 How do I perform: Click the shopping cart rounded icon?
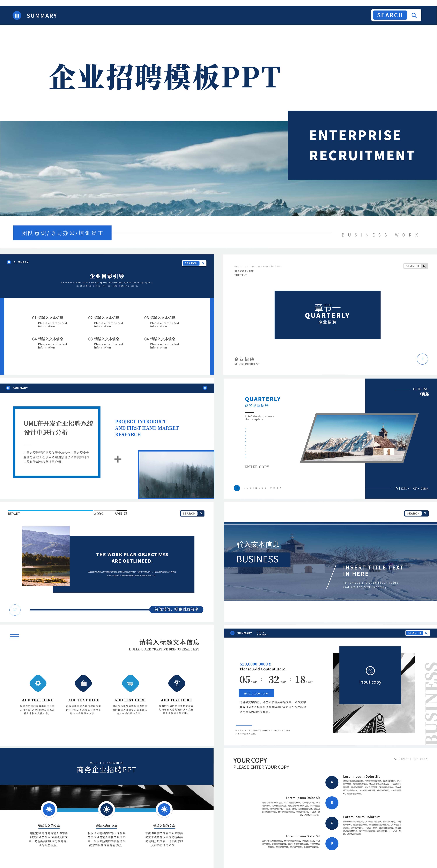point(130,683)
